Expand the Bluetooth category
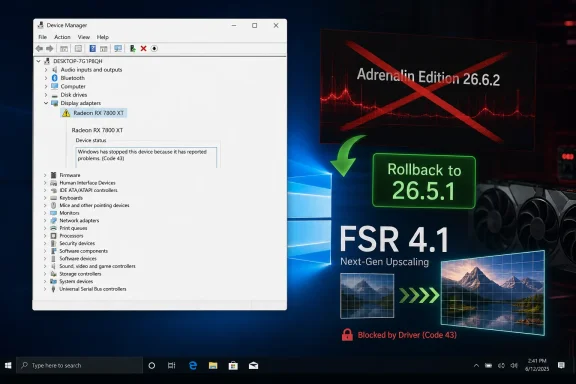The width and height of the screenshot is (576, 384). point(46,78)
